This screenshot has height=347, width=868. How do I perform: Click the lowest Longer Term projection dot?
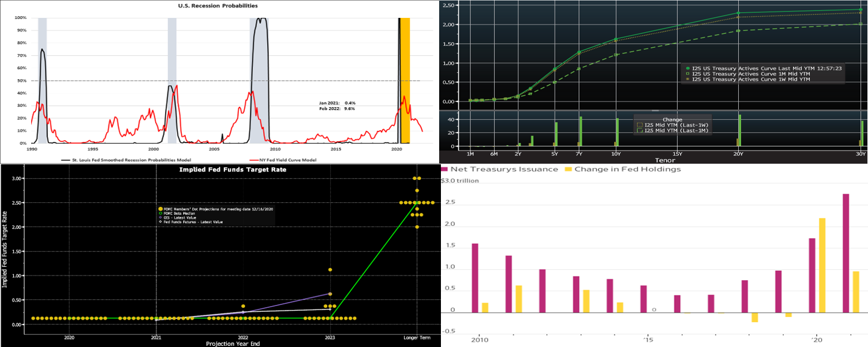click(x=417, y=227)
